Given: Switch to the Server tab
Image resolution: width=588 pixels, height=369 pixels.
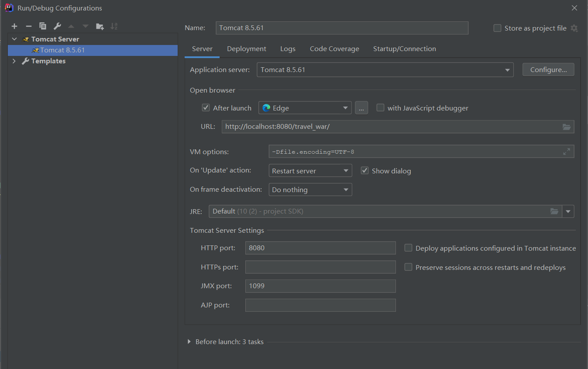Looking at the screenshot, I should click(202, 49).
